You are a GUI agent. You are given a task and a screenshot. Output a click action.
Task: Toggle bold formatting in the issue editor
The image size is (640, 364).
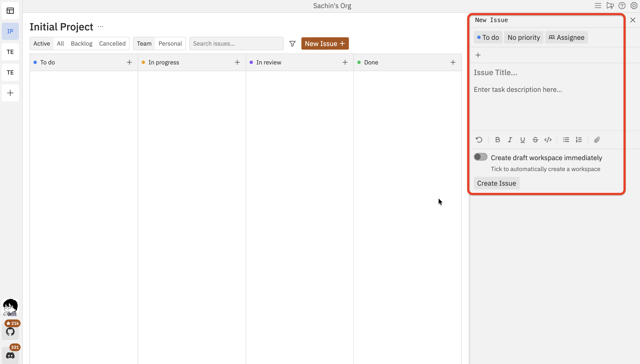click(x=497, y=140)
